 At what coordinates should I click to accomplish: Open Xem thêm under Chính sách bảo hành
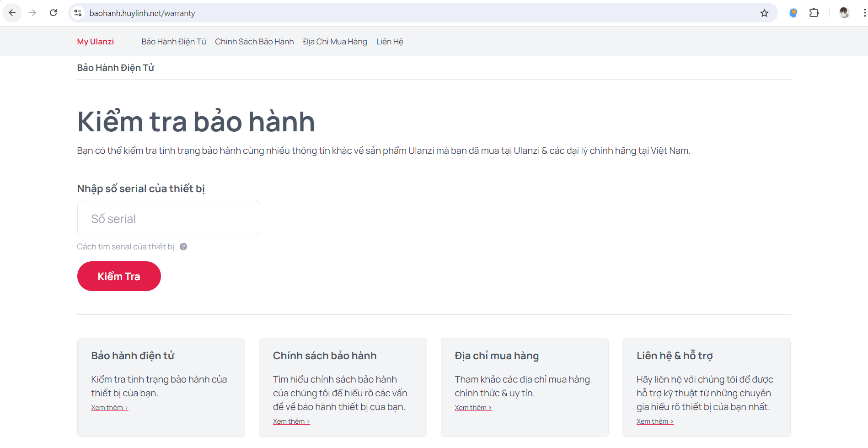click(291, 421)
